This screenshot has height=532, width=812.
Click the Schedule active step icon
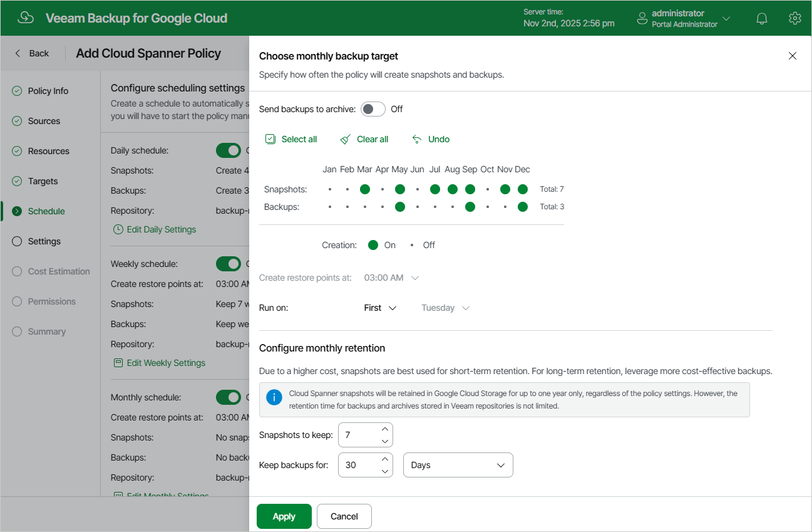17,211
